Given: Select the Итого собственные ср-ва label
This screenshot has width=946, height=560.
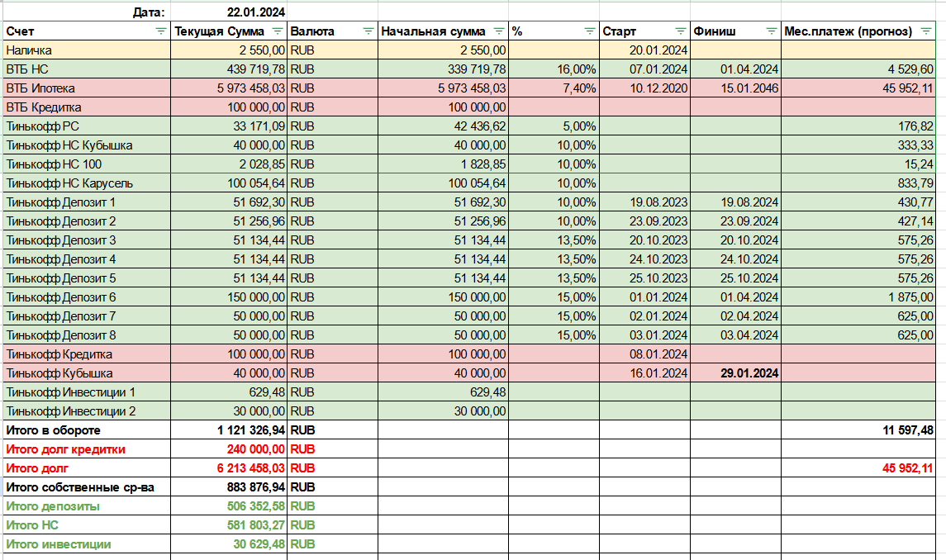Looking at the screenshot, I should [87, 487].
